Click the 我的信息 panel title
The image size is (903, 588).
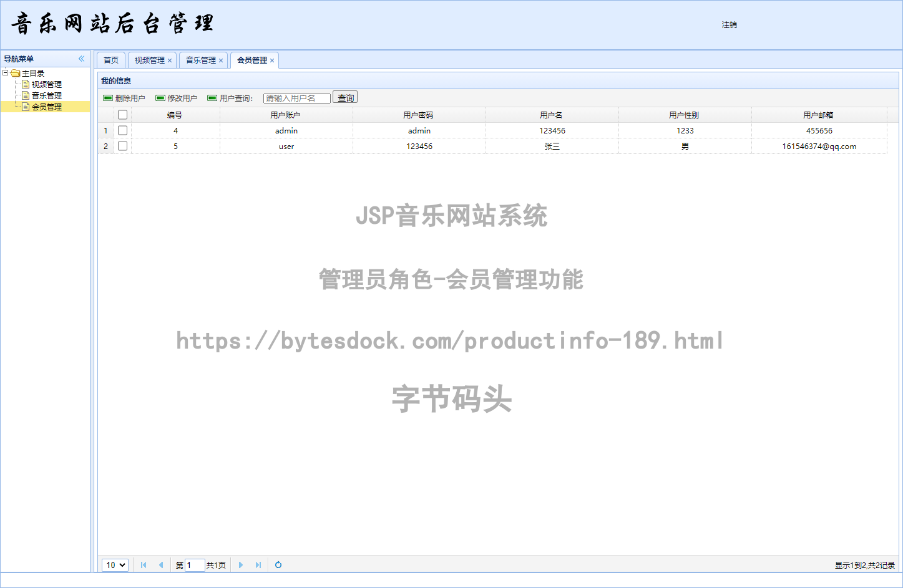[x=116, y=81]
